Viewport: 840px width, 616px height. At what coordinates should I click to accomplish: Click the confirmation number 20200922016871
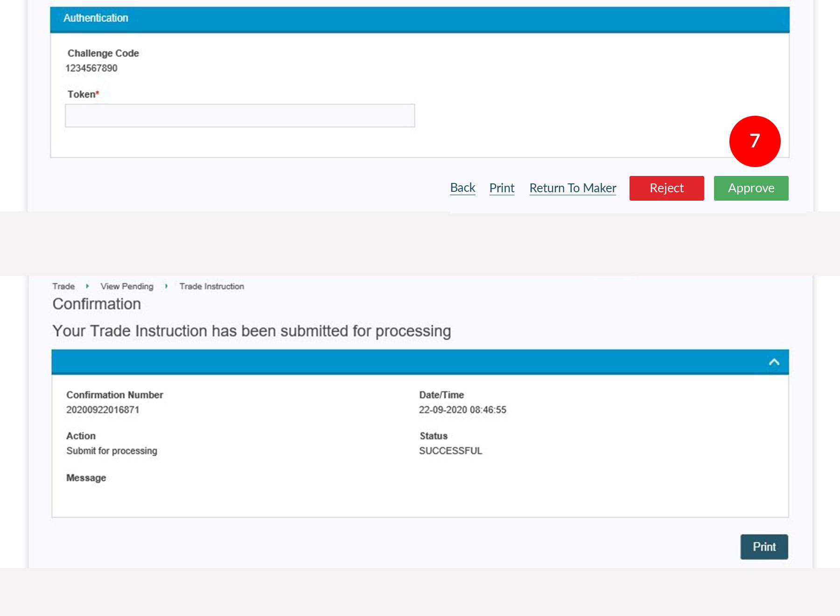tap(103, 410)
